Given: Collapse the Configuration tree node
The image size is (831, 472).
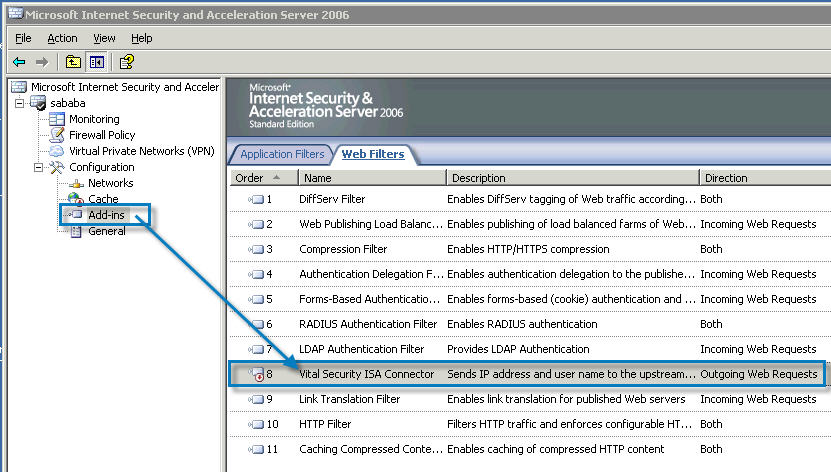Looking at the screenshot, I should click(x=38, y=167).
